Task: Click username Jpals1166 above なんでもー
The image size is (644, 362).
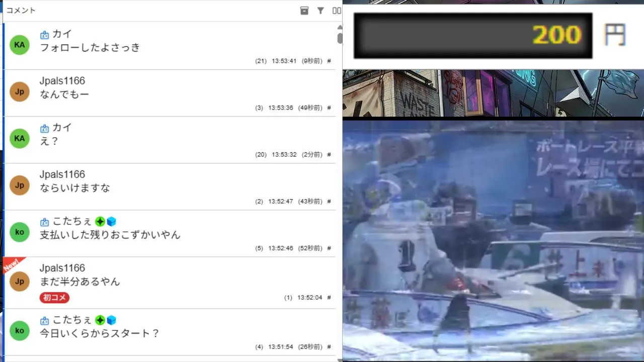Action: click(62, 81)
